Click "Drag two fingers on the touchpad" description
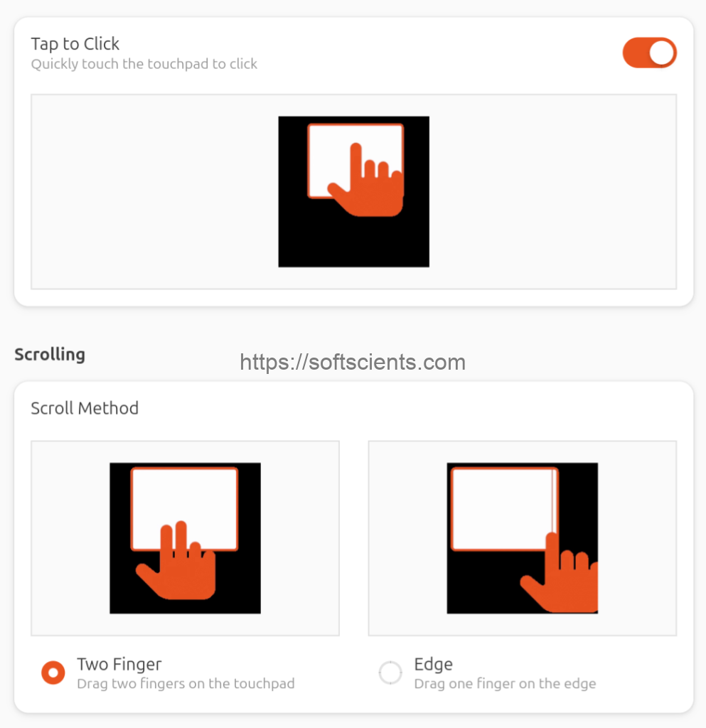Screen dimensions: 706x728 tap(186, 684)
